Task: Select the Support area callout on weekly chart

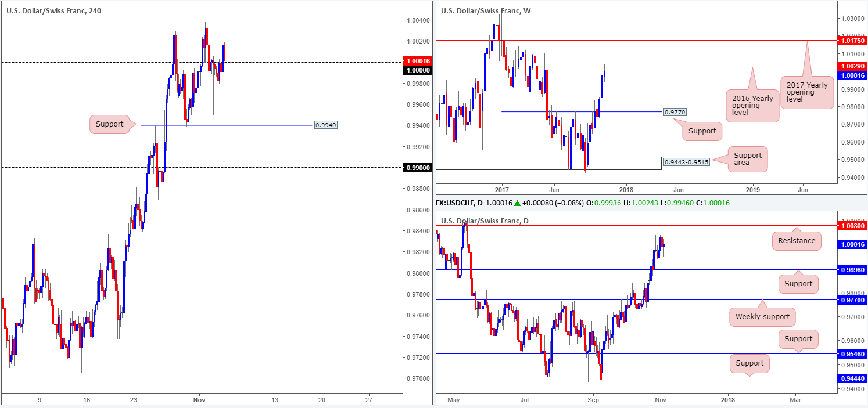Action: (x=748, y=159)
